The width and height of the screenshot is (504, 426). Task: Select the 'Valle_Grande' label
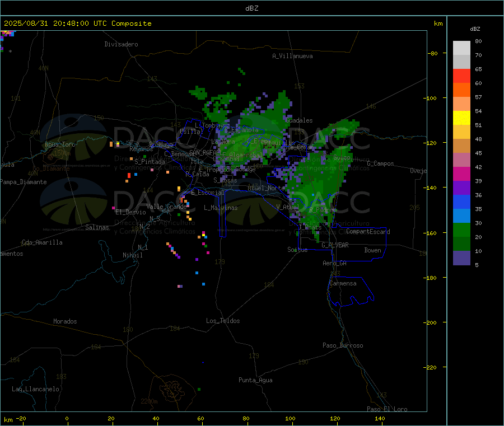tap(166, 207)
